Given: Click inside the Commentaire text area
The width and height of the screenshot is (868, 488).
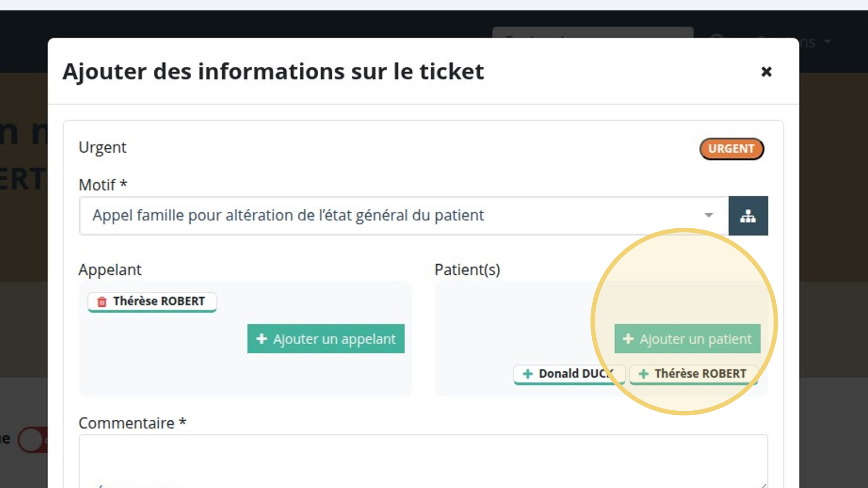Looking at the screenshot, I should coord(423,461).
